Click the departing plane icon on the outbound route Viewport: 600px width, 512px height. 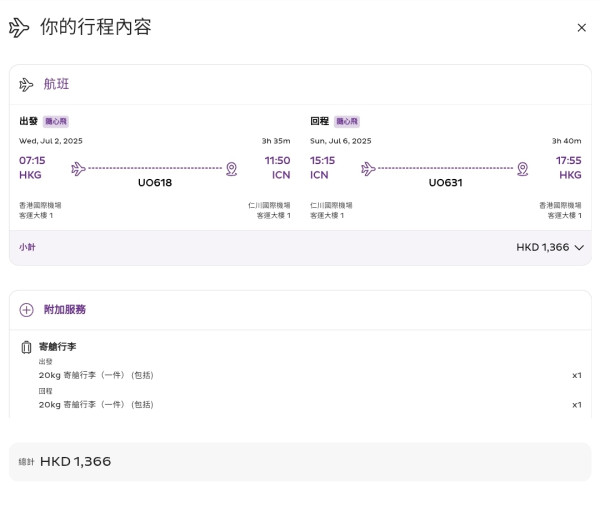click(79, 168)
